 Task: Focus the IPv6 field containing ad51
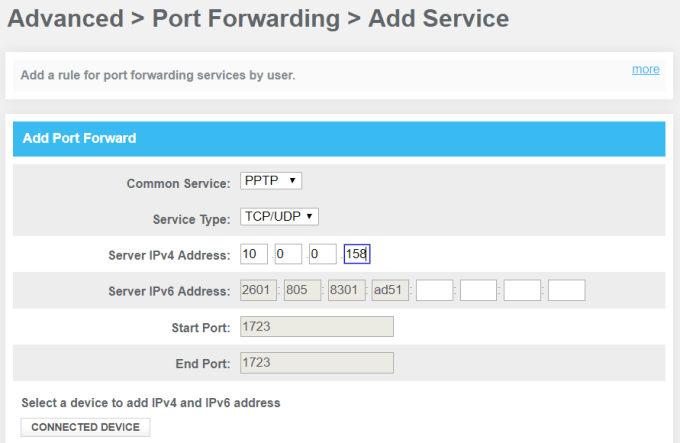[390, 291]
